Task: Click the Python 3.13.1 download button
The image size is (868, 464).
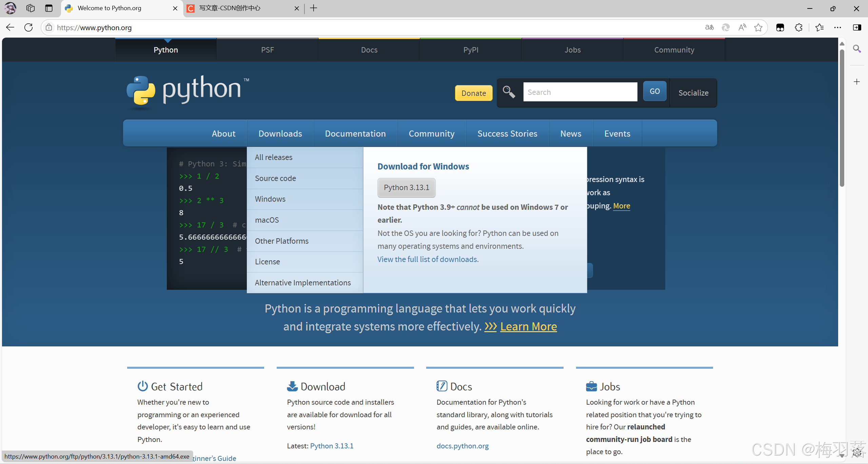Action: click(406, 187)
